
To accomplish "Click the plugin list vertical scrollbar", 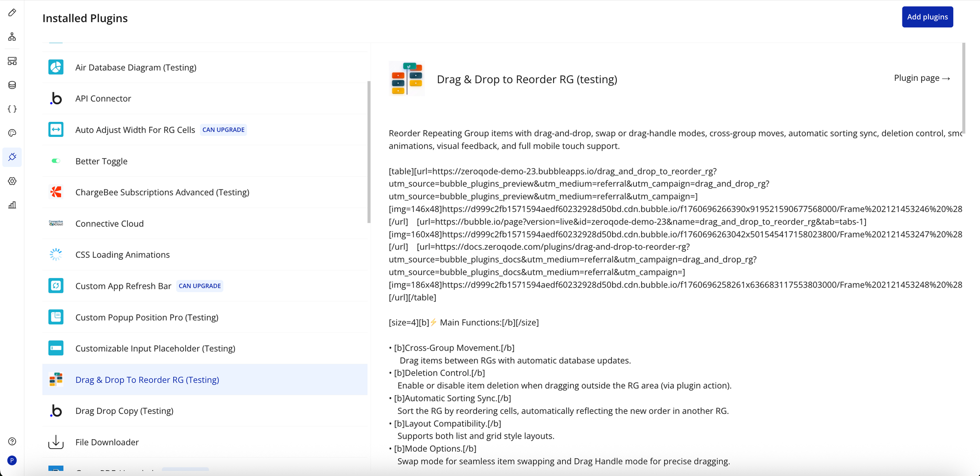I will [x=369, y=152].
